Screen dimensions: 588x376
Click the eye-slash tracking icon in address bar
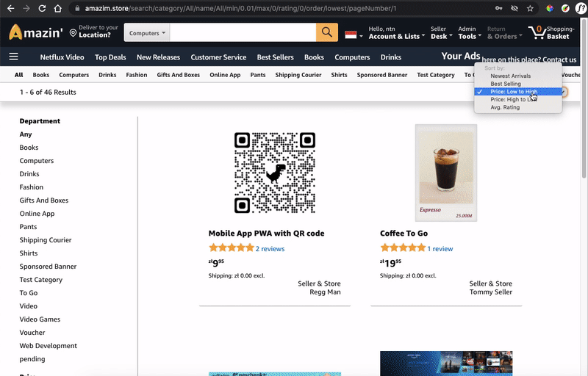pyautogui.click(x=514, y=8)
